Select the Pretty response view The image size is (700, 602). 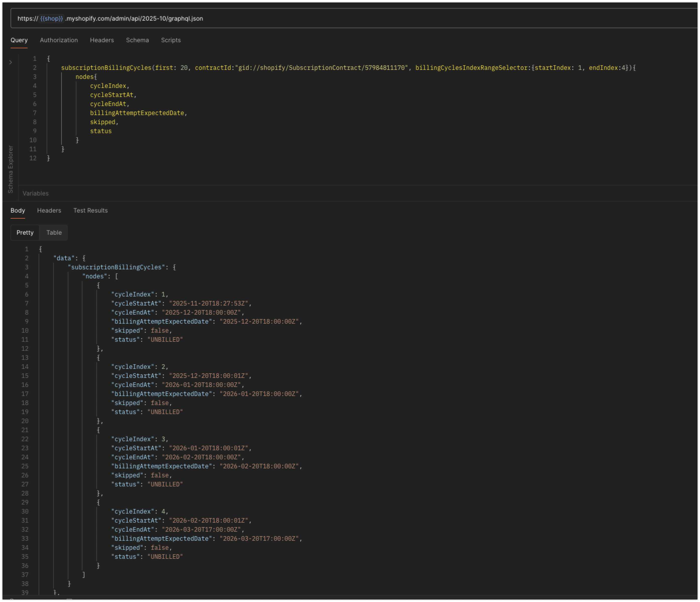tap(25, 233)
